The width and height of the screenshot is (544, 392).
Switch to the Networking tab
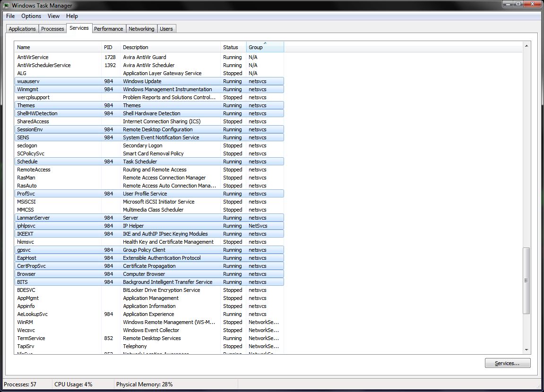(x=141, y=29)
